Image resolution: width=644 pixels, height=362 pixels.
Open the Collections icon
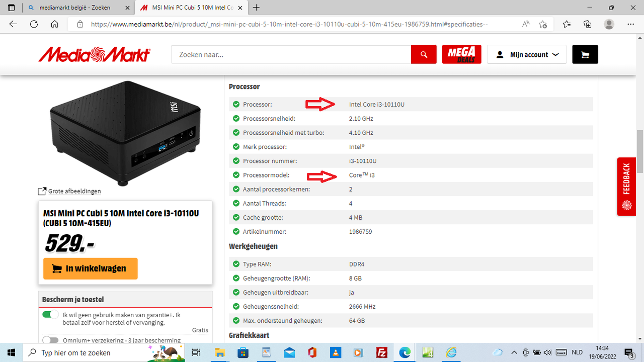point(588,24)
